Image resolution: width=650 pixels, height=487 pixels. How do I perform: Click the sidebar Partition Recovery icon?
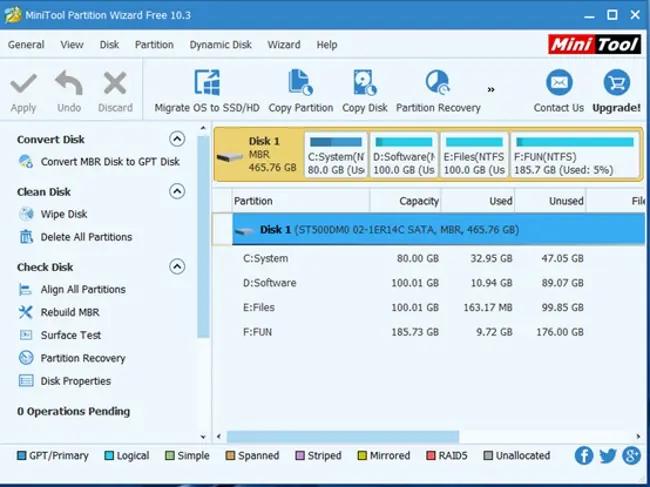[26, 358]
